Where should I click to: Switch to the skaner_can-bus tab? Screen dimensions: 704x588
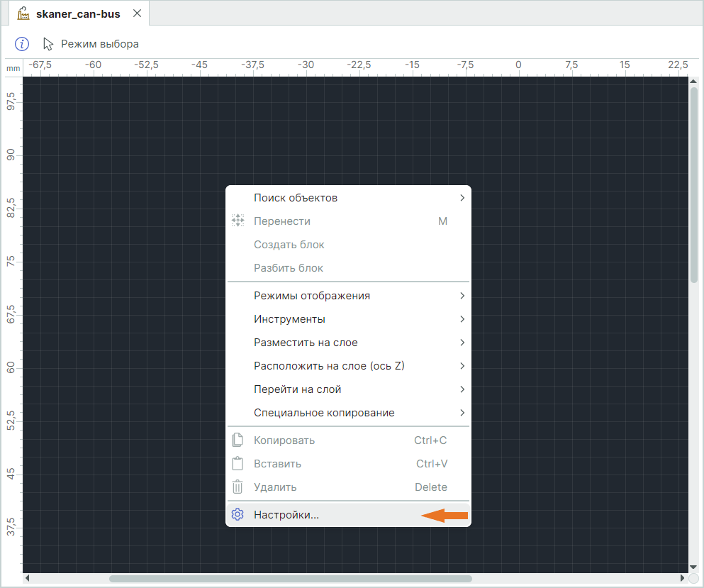[78, 14]
